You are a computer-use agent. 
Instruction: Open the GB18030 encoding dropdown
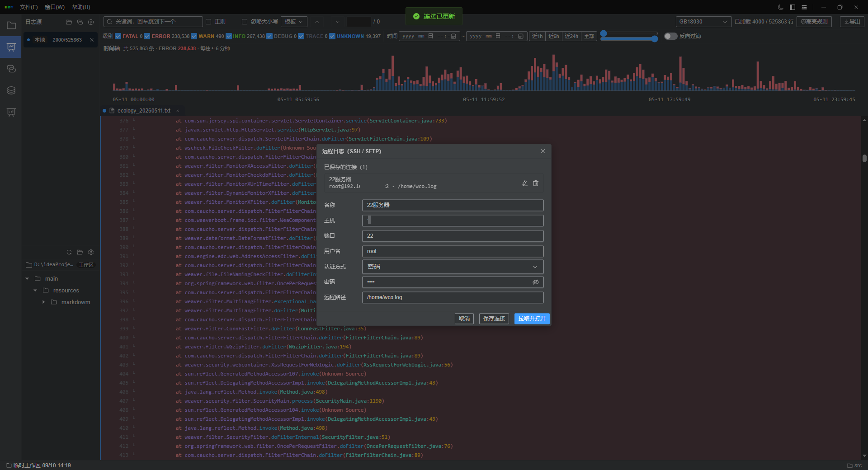[x=703, y=22]
